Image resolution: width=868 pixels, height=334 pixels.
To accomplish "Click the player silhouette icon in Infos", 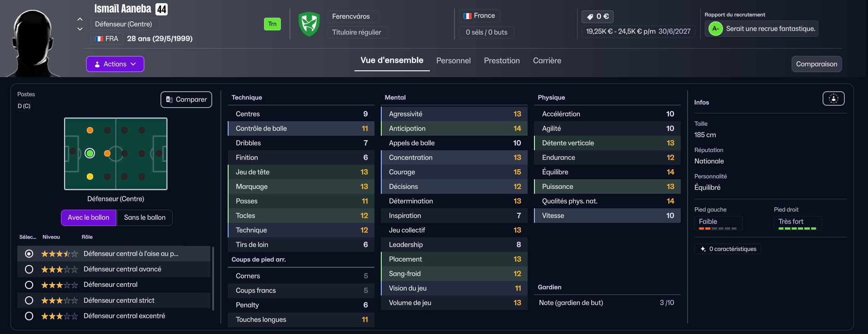I will tap(833, 98).
